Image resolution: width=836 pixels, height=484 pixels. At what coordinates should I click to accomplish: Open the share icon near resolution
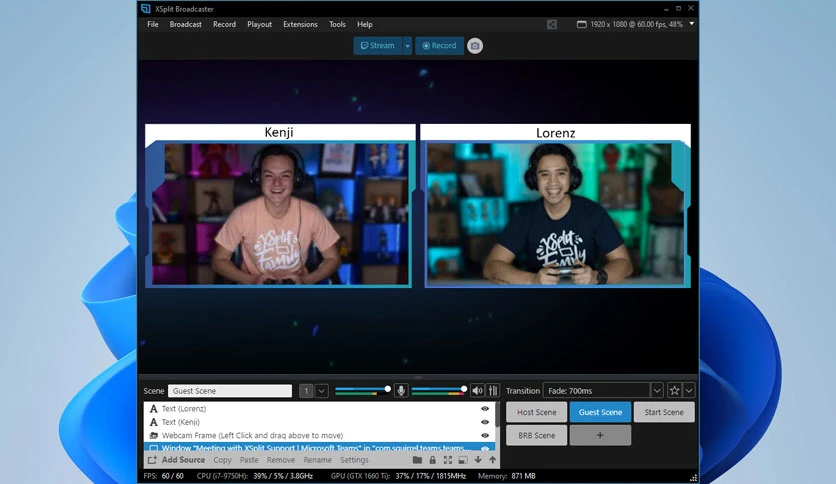pos(552,24)
